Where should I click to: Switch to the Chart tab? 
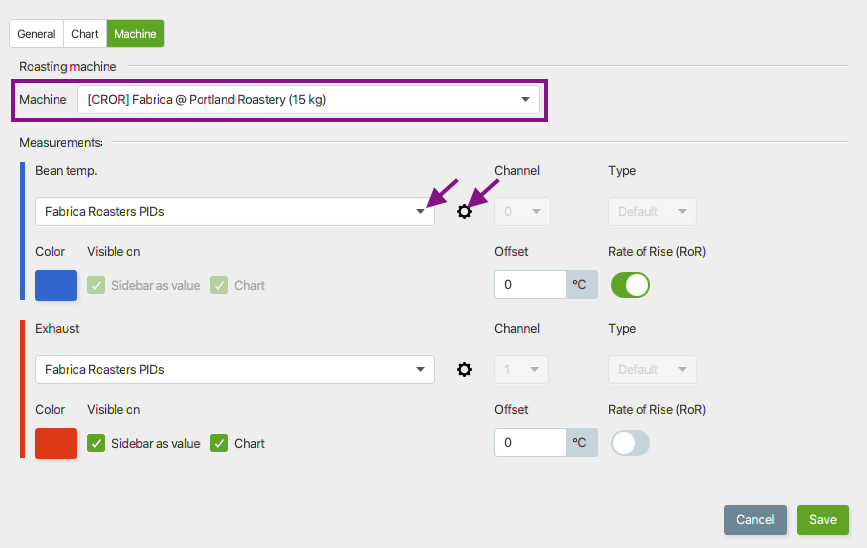pos(85,34)
